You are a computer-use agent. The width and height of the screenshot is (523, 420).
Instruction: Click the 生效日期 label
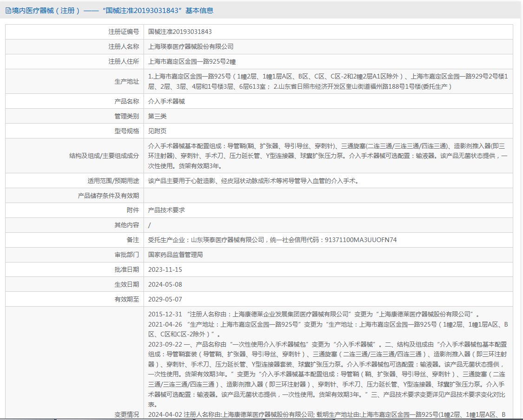[127, 284]
